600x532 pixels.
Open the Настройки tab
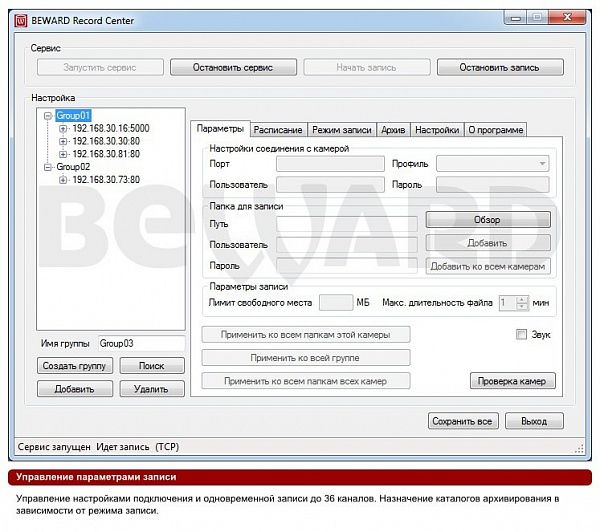(x=437, y=130)
